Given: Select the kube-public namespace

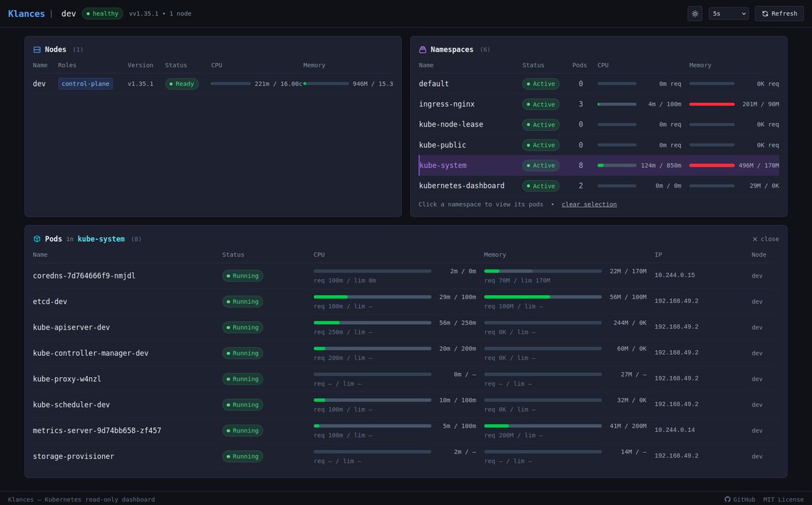Looking at the screenshot, I should pos(599,145).
